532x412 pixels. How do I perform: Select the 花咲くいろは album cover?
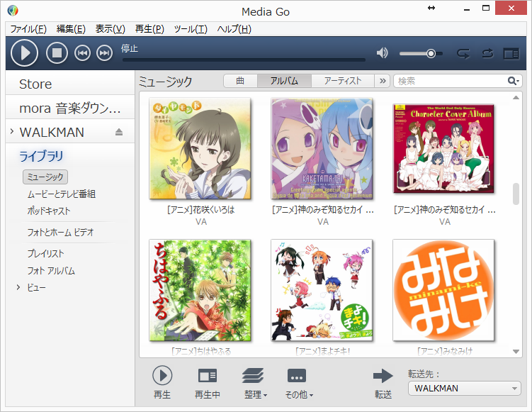[200, 148]
